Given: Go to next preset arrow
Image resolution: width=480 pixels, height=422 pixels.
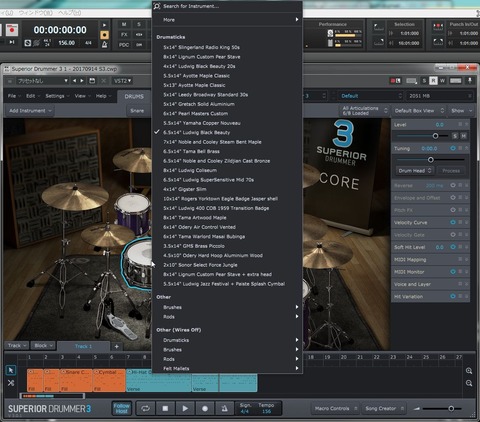Looking at the screenshot, I should 82,81.
